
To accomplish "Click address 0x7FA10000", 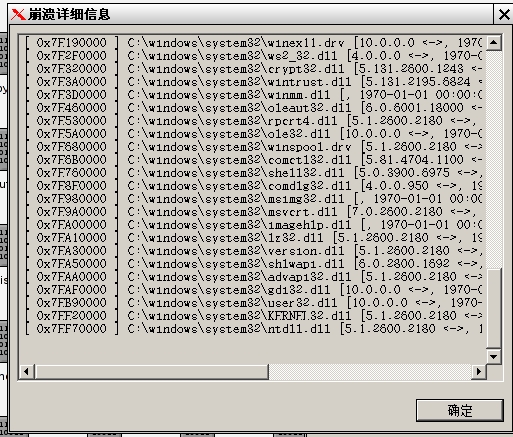I will click(71, 238).
